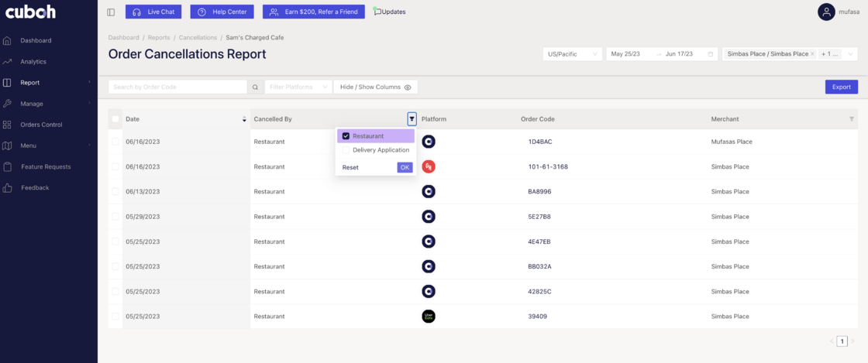Click the Search by Order Code field
Screen dimensions: 868x363
pyautogui.click(x=177, y=87)
